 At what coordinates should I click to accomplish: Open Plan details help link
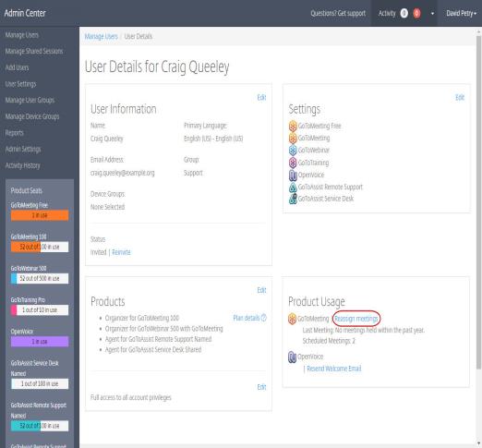click(249, 318)
